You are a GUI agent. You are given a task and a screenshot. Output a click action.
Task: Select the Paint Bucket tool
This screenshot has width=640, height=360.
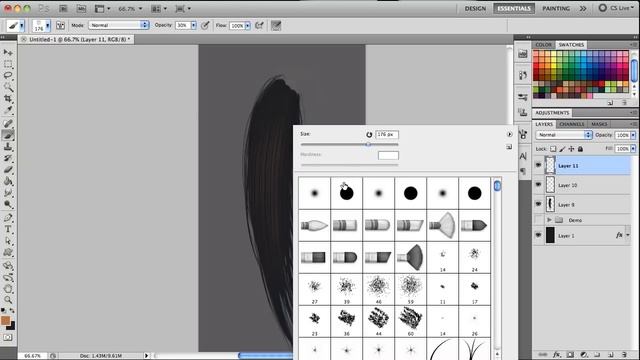[8, 181]
